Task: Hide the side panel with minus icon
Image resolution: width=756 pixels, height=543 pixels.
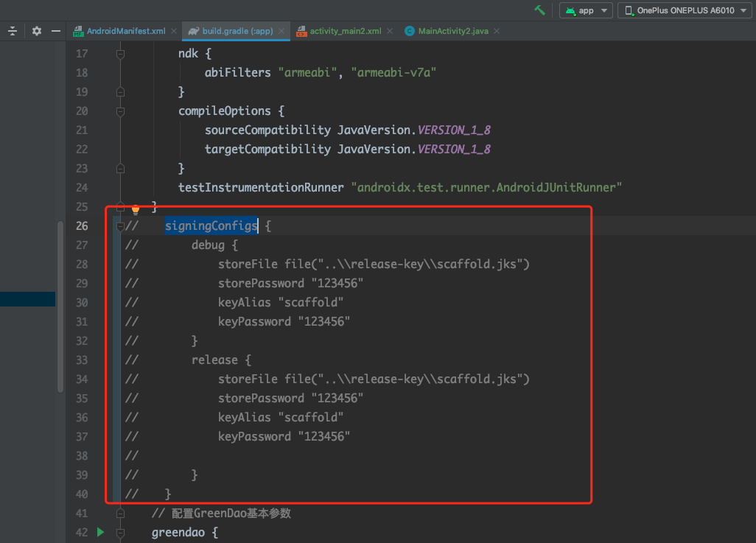Action: point(56,31)
